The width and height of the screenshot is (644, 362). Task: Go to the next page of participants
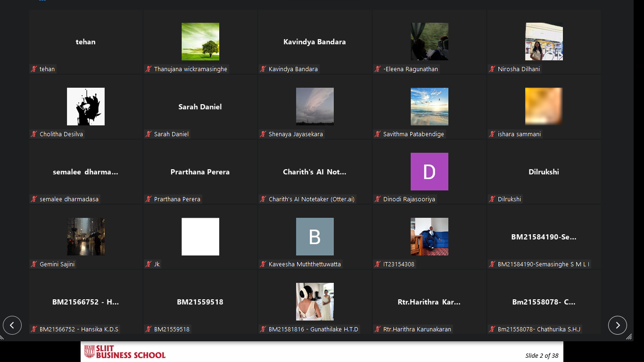pos(617,325)
